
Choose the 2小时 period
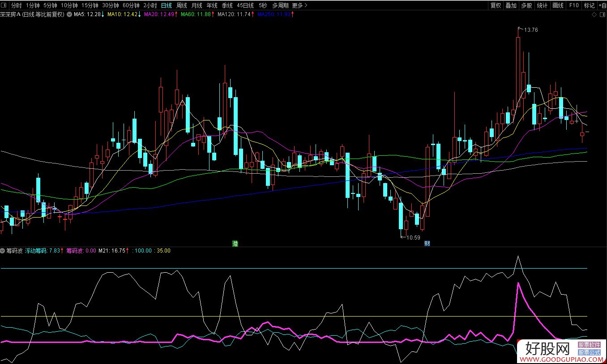pos(150,5)
